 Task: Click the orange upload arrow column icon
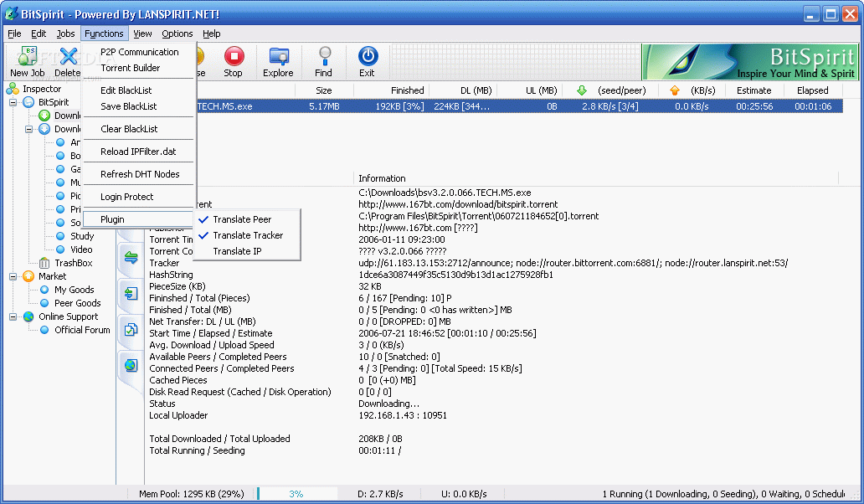[x=675, y=90]
